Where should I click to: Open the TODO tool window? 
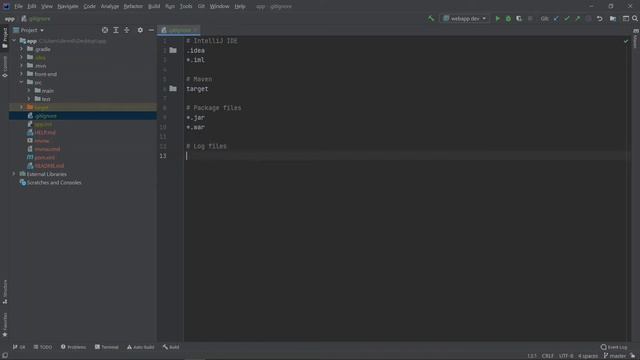click(x=43, y=347)
